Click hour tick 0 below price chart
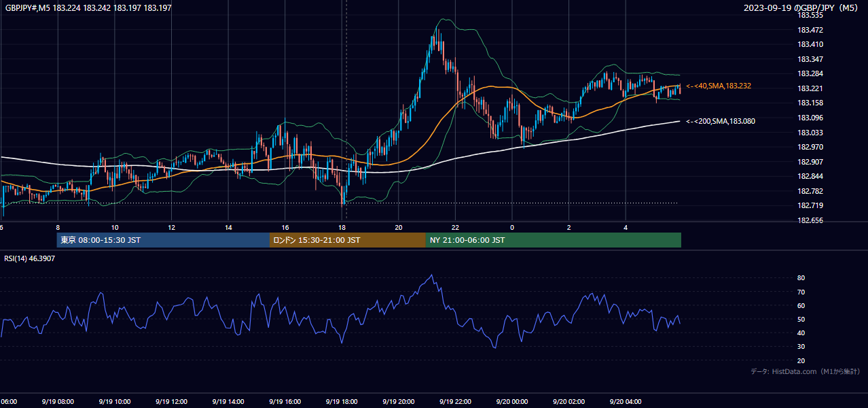Viewport: 868px width, 408px height. pyautogui.click(x=512, y=227)
